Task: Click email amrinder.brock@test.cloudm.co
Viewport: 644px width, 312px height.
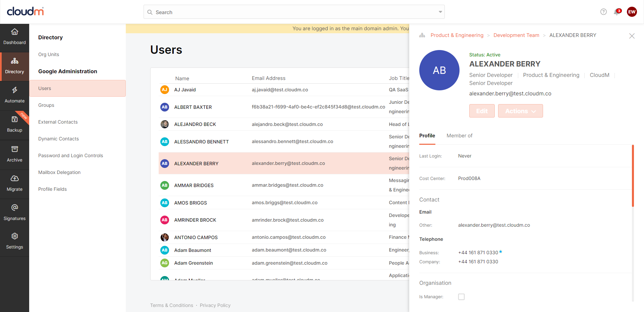Action: click(x=287, y=220)
